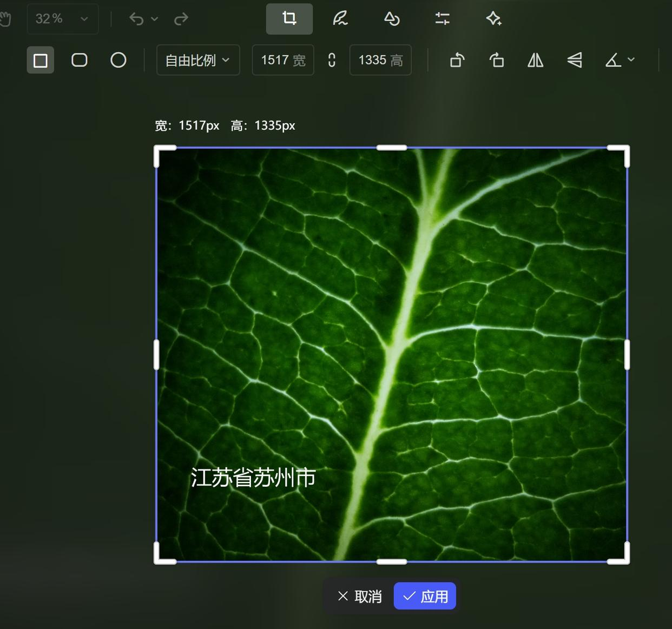Select the crop tool tab
The width and height of the screenshot is (672, 629).
289,19
